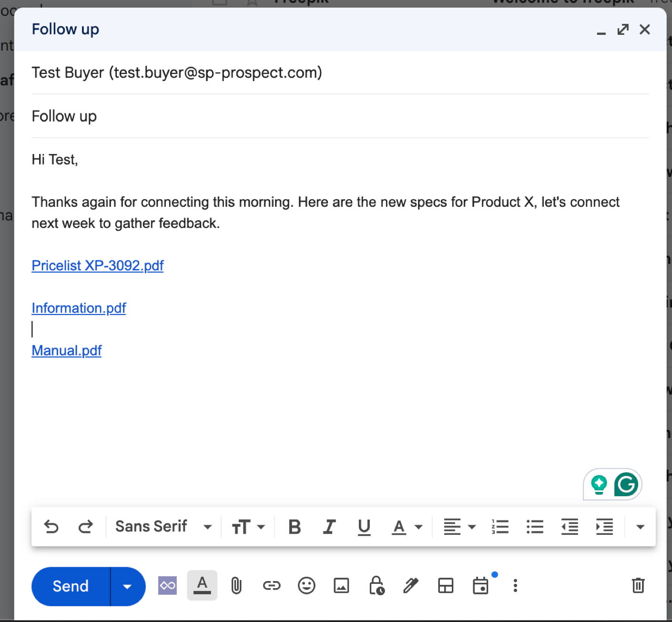Close the Follow up compose window
This screenshot has width=672, height=622.
(x=645, y=30)
